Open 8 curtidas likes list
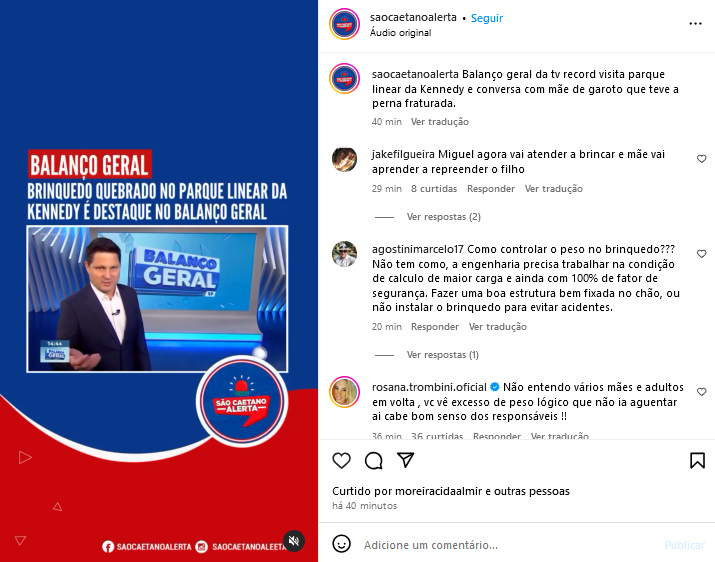This screenshot has height=562, width=715. point(434,189)
